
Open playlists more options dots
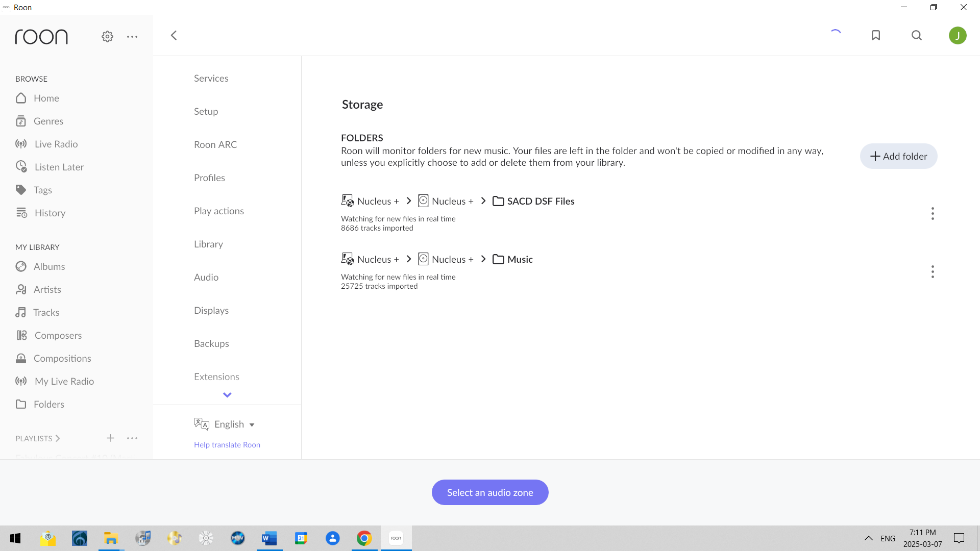click(x=132, y=438)
